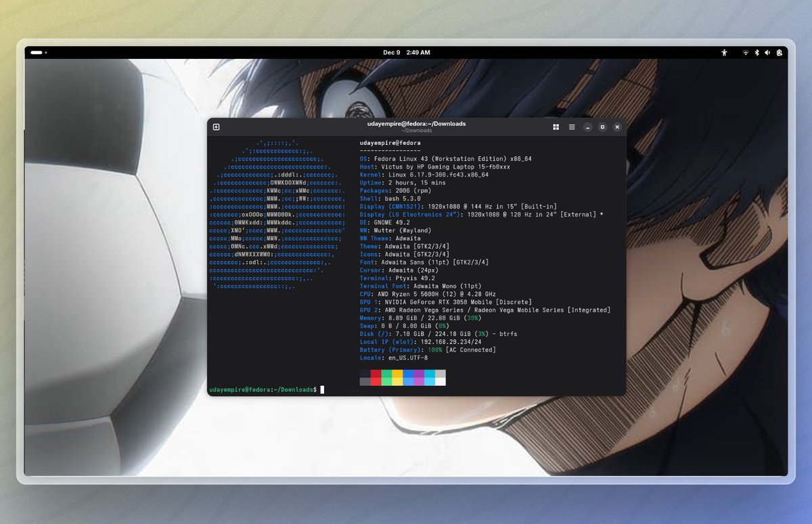Click the blue color block in terminal palette
The height and width of the screenshot is (524, 812).
coord(408,378)
